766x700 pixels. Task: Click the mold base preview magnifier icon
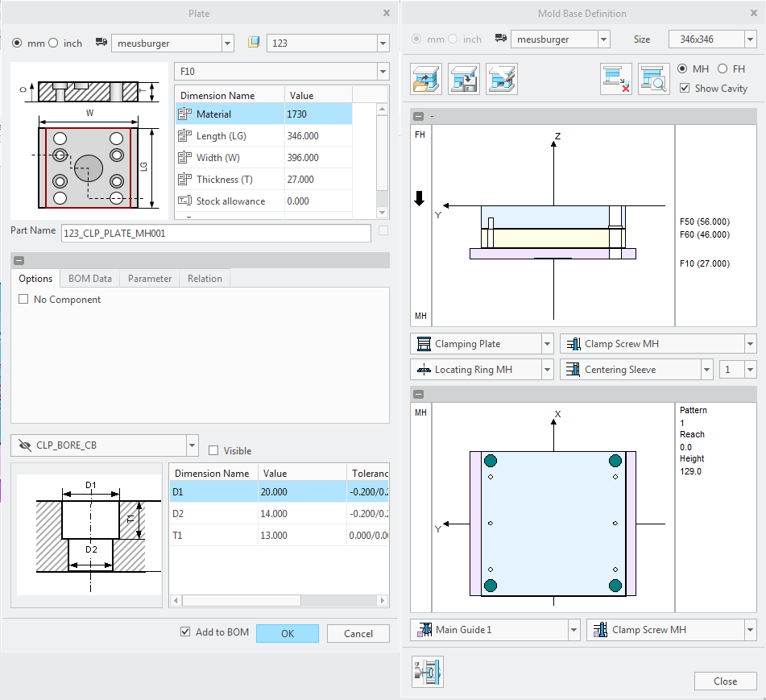[653, 79]
